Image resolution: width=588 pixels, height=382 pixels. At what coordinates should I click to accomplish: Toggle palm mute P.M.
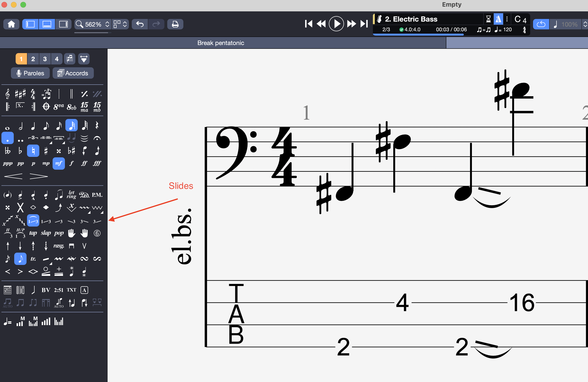97,195
